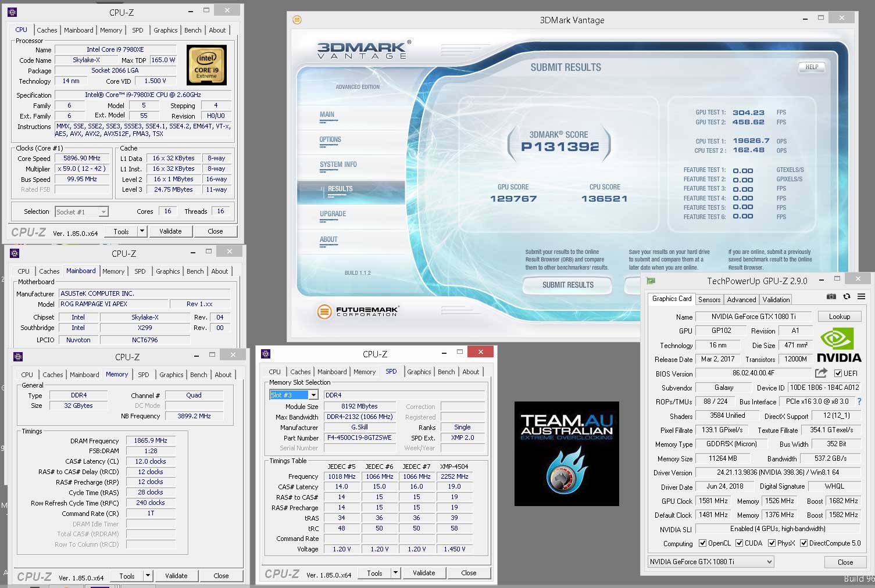Click the NVIDIA logo in GPU-Z
This screenshot has height=588, width=875.
[839, 345]
